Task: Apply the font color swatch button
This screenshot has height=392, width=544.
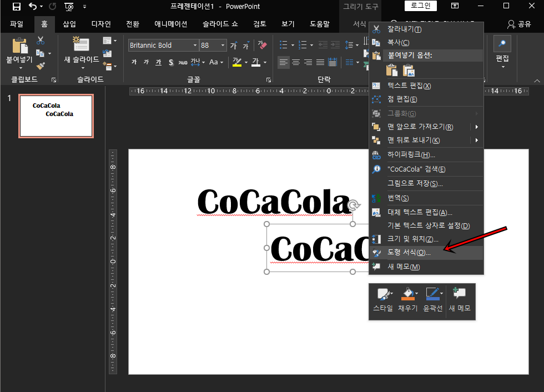Action: pos(256,62)
